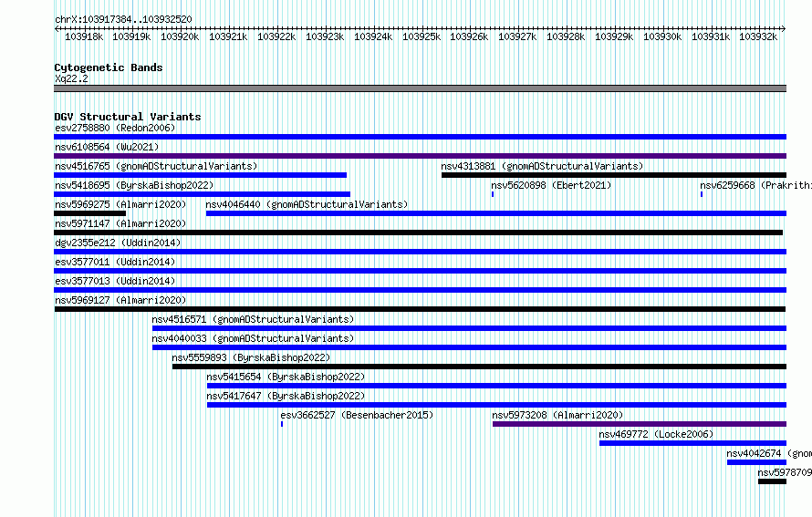Click the esv2758880 (Redon2006) label
The image size is (812, 517).
[115, 128]
